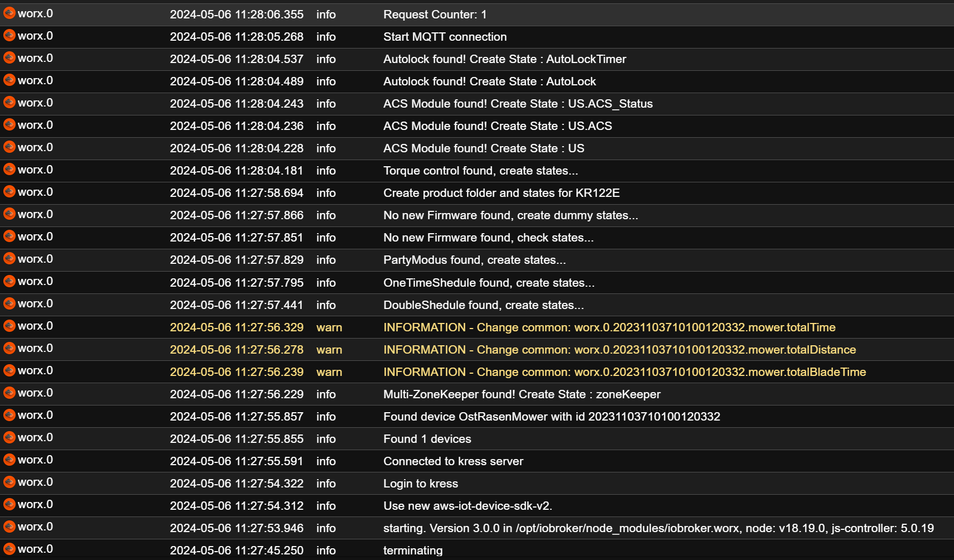The image size is (954, 560).
Task: Click timestamp 2024-05-06 11:28:04.181
Action: tap(237, 171)
